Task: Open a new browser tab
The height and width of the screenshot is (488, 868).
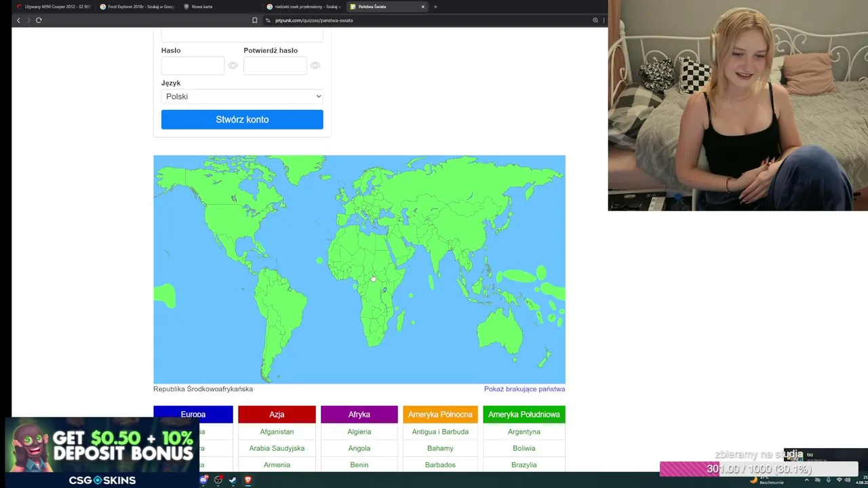Action: (435, 7)
